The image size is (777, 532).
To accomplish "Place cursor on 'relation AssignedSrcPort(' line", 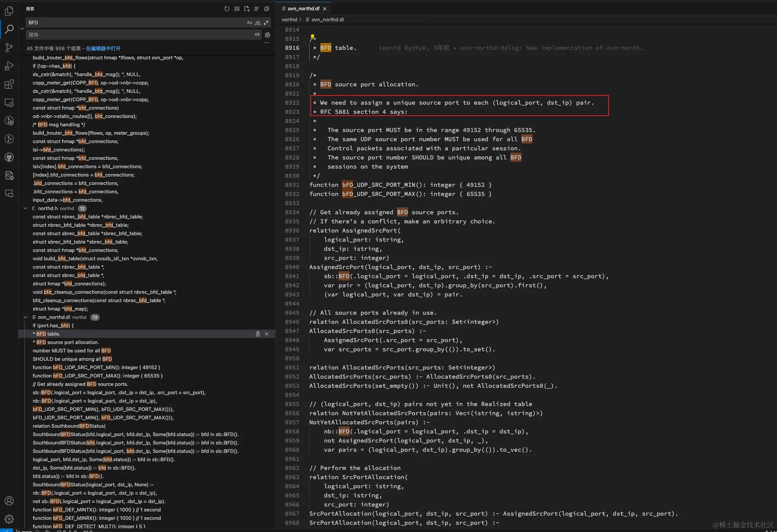I will coord(355,231).
